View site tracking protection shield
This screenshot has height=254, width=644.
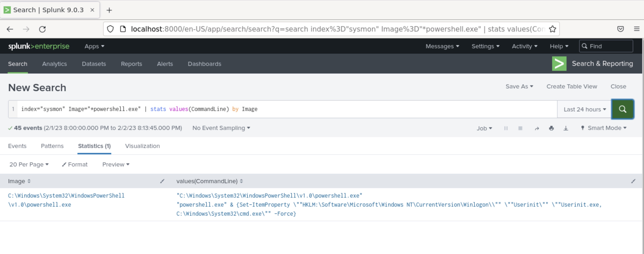point(110,29)
